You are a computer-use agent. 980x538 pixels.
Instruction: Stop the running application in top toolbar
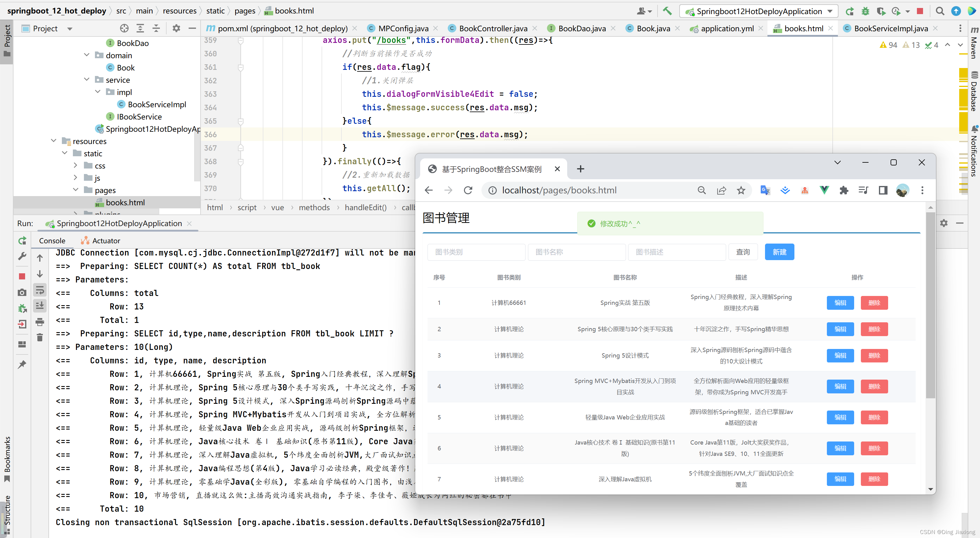(920, 11)
